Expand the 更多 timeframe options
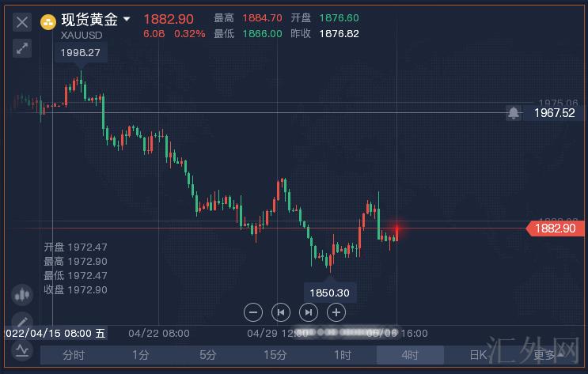 (x=546, y=355)
